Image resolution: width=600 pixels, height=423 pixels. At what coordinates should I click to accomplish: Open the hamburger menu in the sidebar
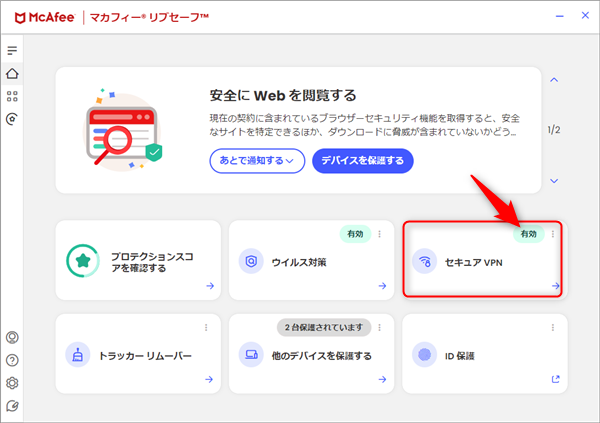pos(12,51)
